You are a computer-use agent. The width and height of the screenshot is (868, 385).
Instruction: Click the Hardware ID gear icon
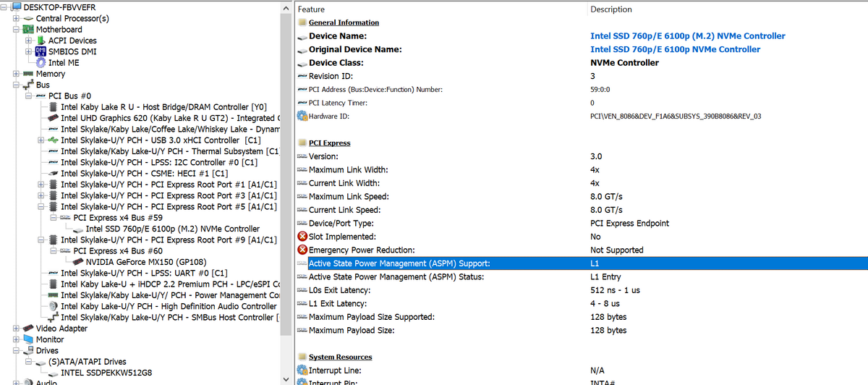[x=302, y=116]
